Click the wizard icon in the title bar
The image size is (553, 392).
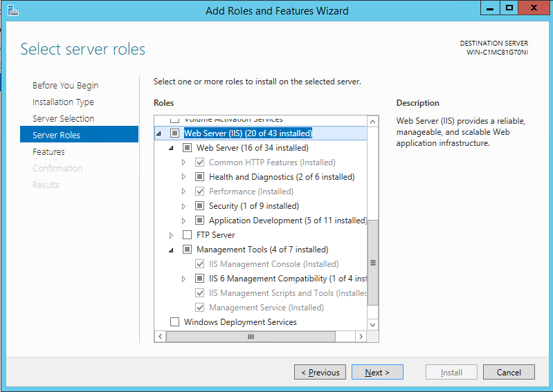pos(12,10)
